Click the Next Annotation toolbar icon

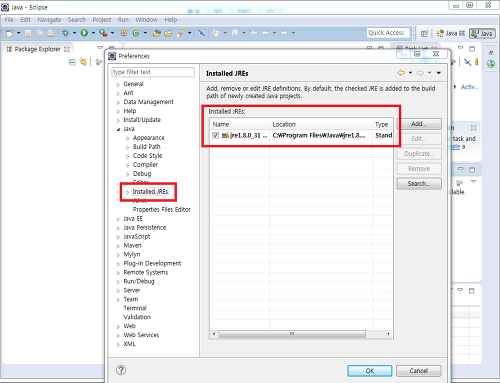click(216, 33)
